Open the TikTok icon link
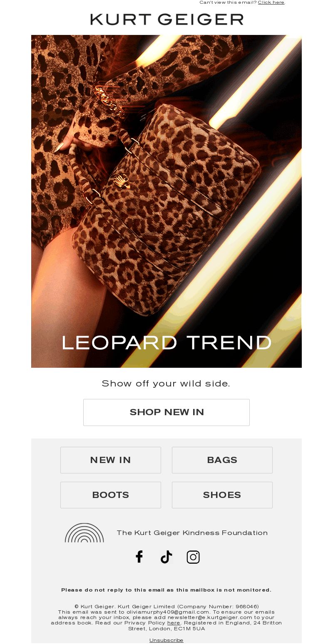 tap(166, 557)
